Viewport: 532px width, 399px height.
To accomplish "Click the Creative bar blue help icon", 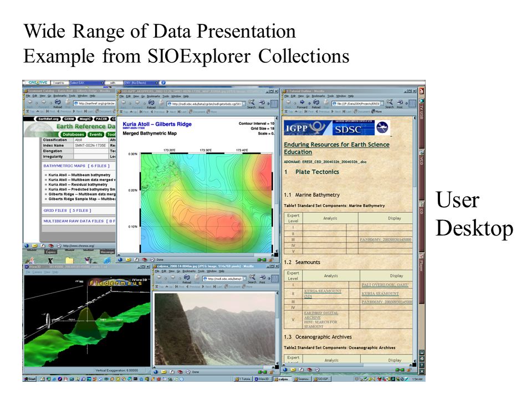I will (x=163, y=83).
